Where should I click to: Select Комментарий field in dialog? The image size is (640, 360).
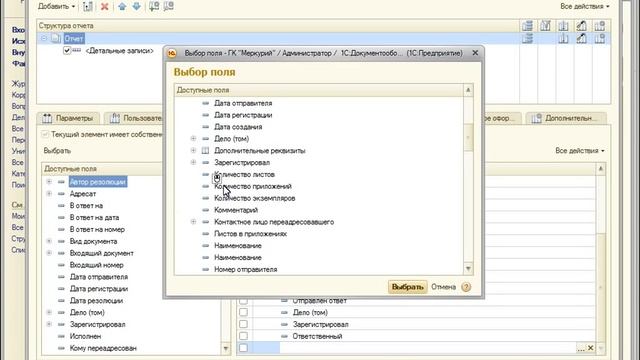[x=236, y=210]
